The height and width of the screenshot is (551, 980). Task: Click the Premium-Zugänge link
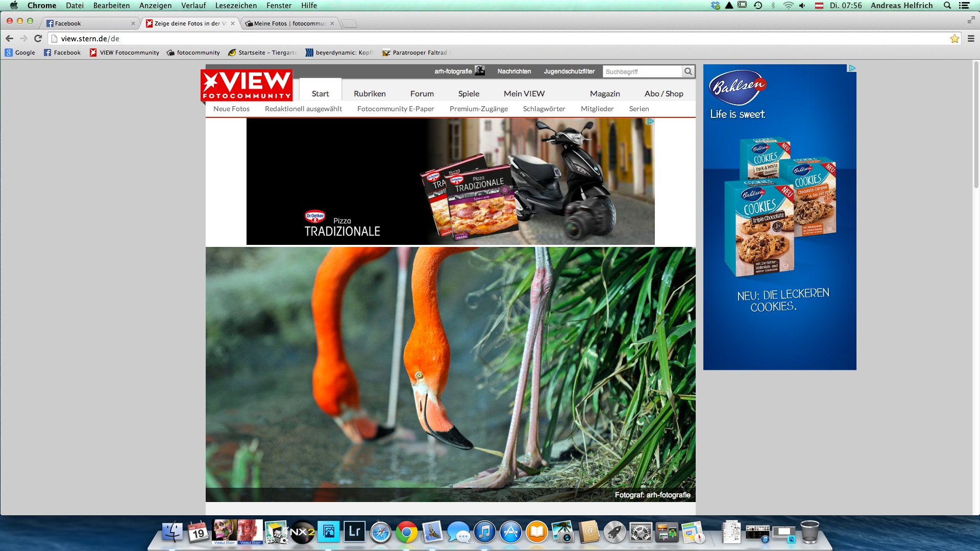coord(479,109)
